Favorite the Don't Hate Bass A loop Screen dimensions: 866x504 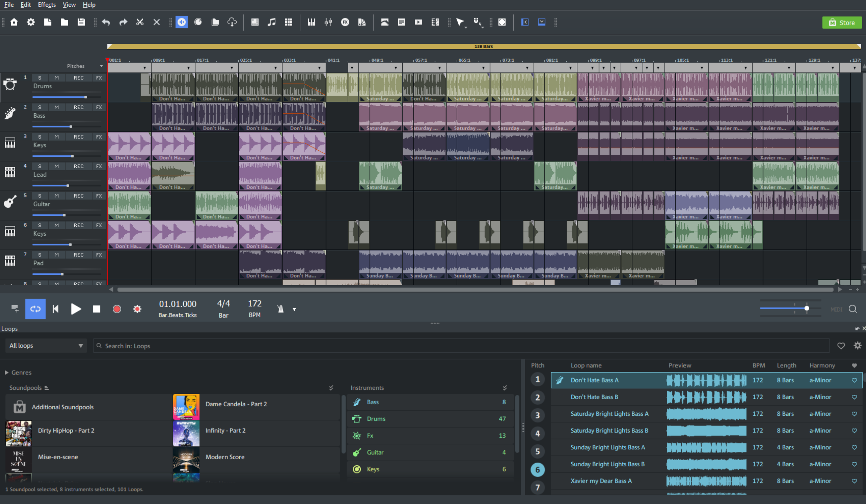click(854, 380)
